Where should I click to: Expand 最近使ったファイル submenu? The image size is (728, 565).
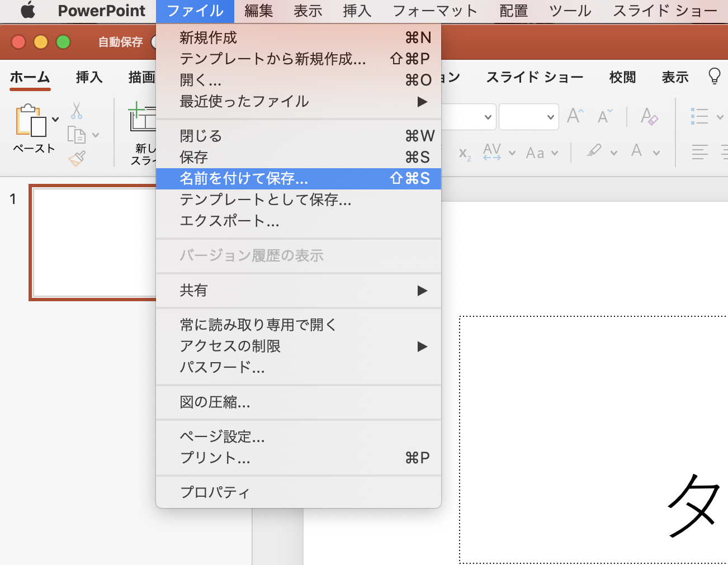point(299,101)
